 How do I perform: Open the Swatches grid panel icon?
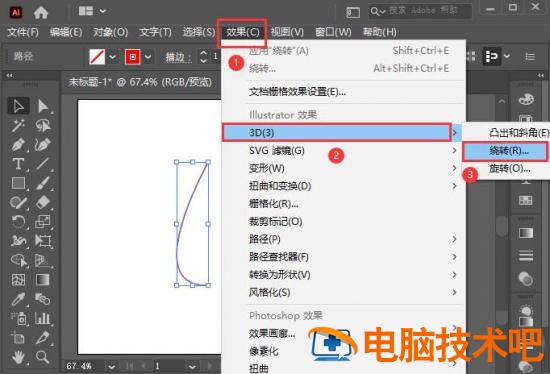pyautogui.click(x=526, y=200)
